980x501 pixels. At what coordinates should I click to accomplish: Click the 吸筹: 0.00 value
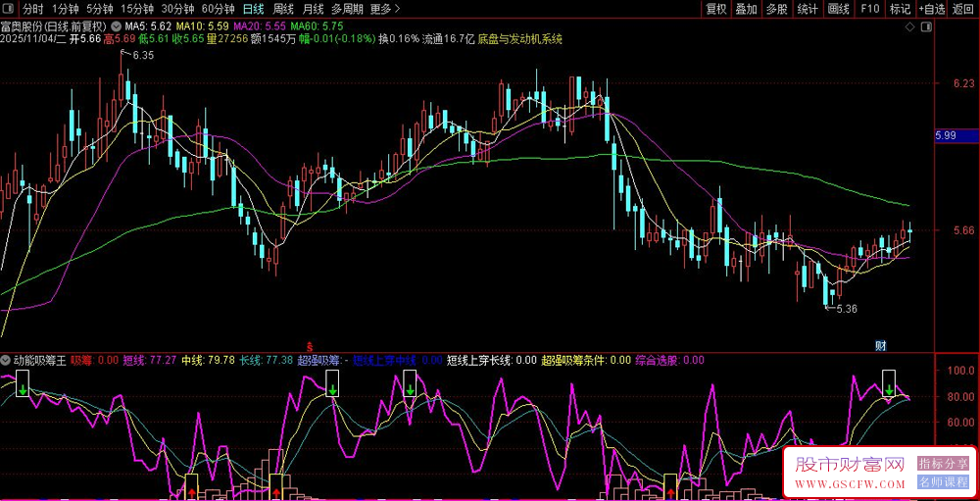point(94,360)
